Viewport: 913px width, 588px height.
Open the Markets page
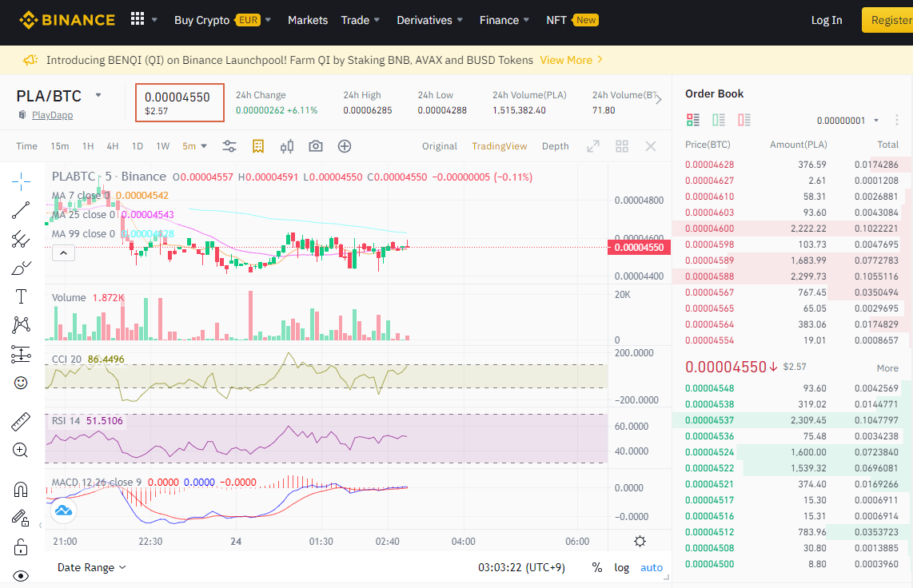click(308, 20)
